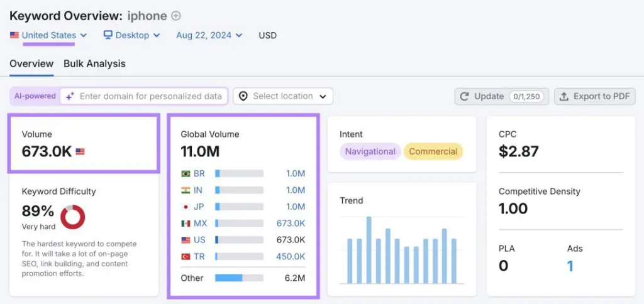The height and width of the screenshot is (304, 644).
Task: Click the India flag in Global Volume
Action: tap(186, 190)
